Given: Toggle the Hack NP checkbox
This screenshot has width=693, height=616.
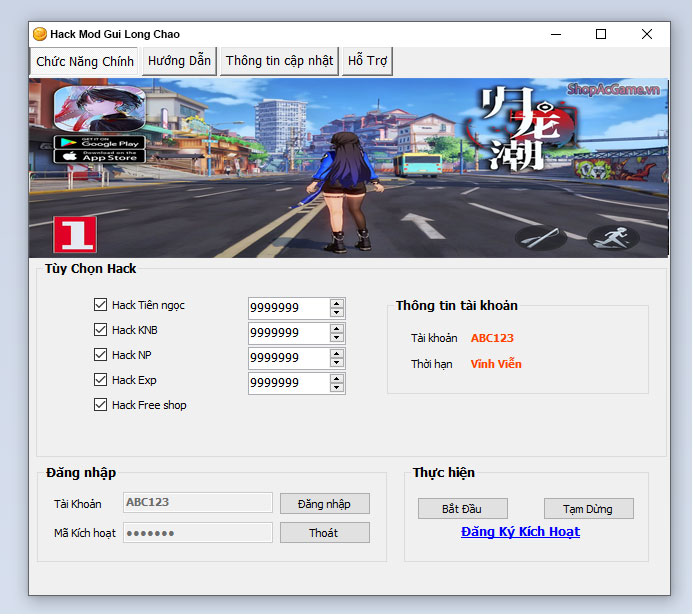Looking at the screenshot, I should [x=100, y=354].
